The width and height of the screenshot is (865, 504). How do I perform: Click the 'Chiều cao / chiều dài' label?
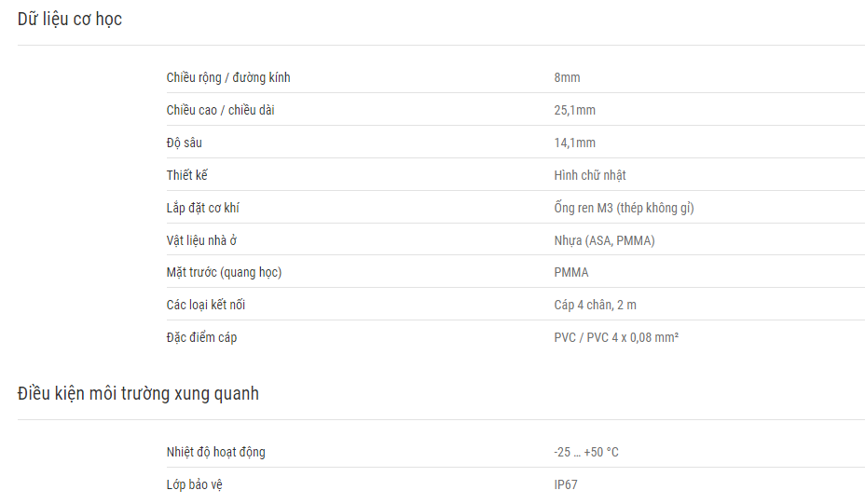(x=221, y=110)
